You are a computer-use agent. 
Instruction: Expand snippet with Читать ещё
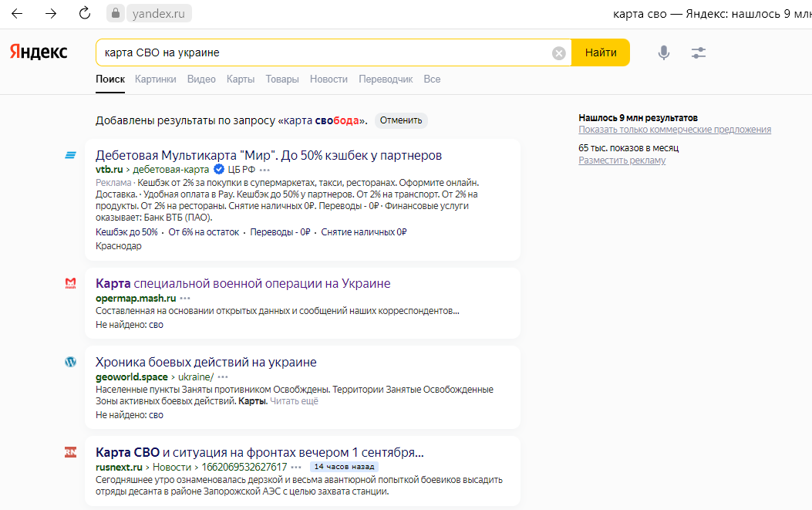[294, 401]
